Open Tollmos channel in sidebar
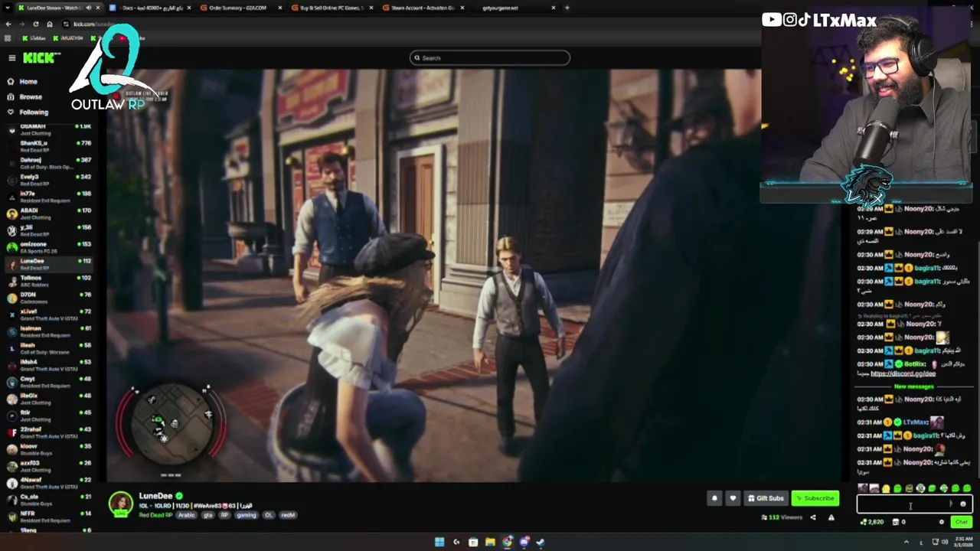This screenshot has height=551, width=980. click(x=47, y=280)
